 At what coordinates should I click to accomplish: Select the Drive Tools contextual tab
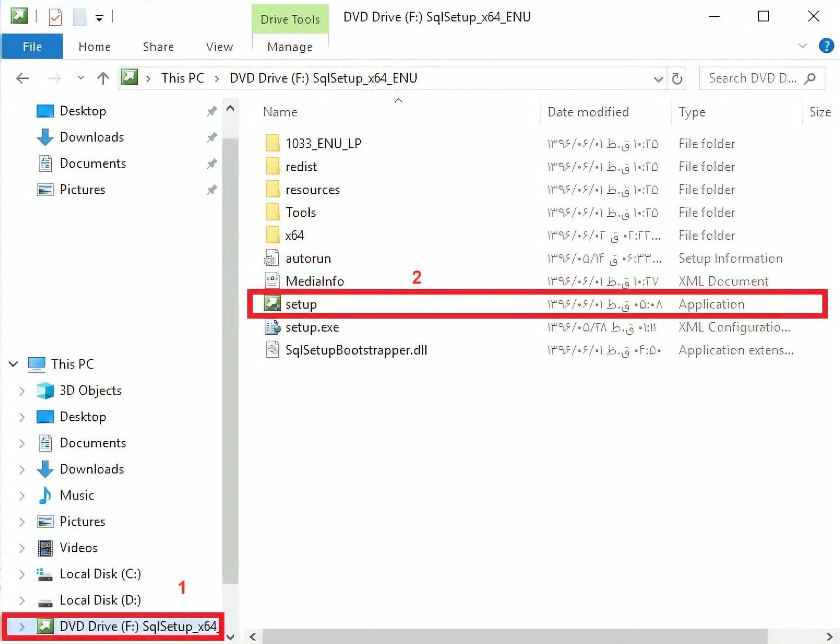tap(290, 19)
